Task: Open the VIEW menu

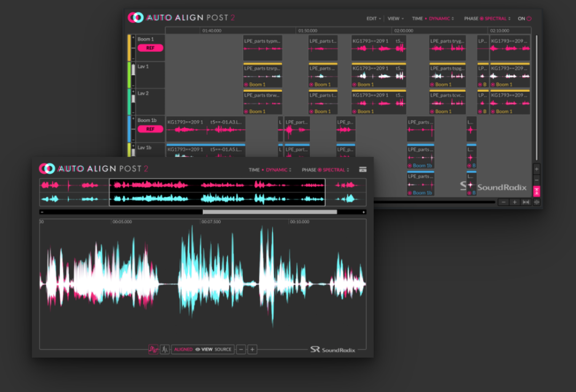Action: 395,19
